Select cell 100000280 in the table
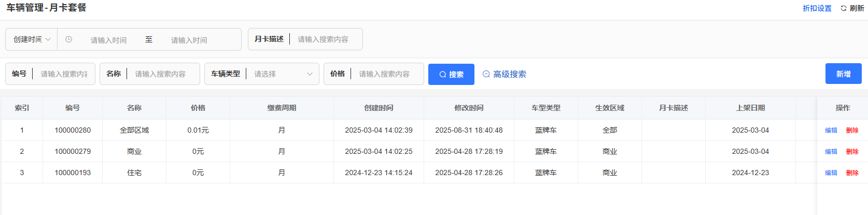This screenshot has width=868, height=215. (x=73, y=130)
